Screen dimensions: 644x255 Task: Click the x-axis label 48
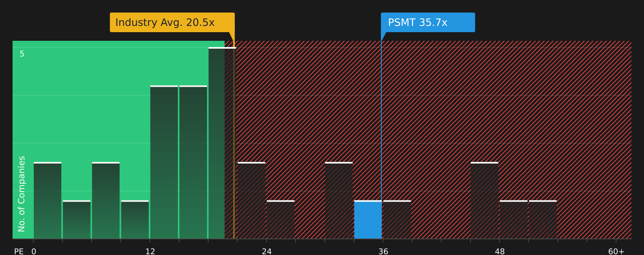click(500, 251)
